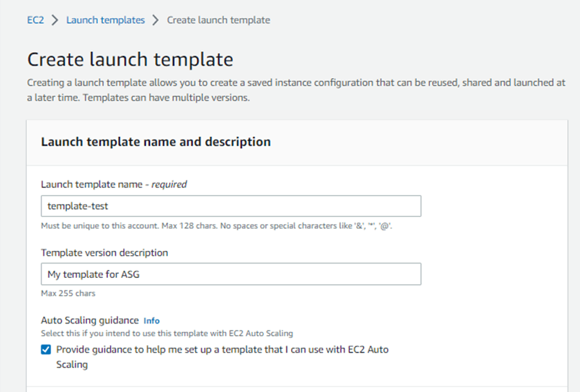Click the page description paragraph about saved configurations

pos(296,90)
